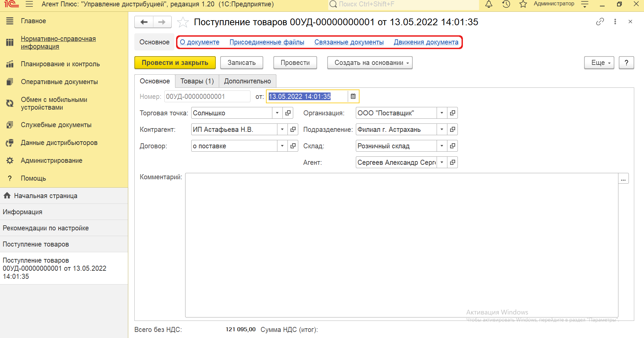Open Движения документа link
This screenshot has width=644, height=338.
(426, 42)
